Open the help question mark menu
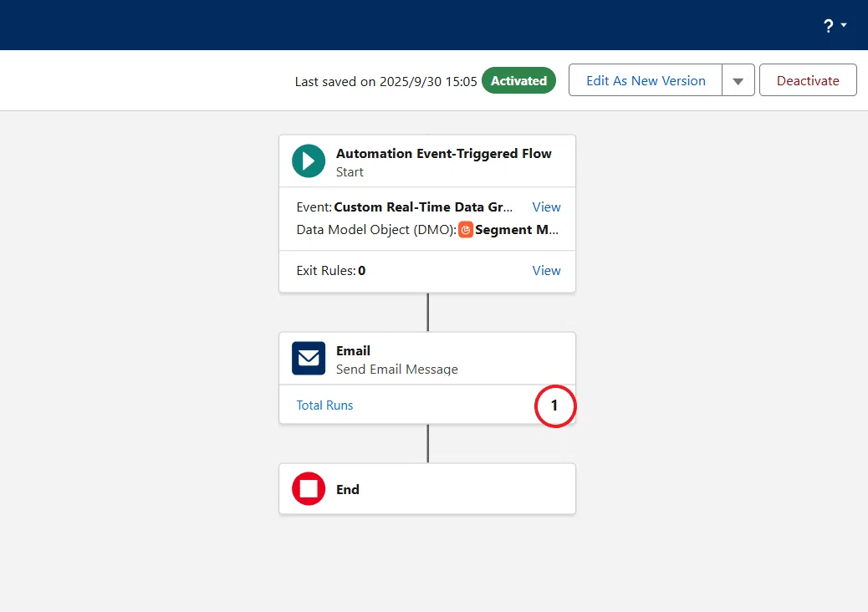 click(835, 25)
